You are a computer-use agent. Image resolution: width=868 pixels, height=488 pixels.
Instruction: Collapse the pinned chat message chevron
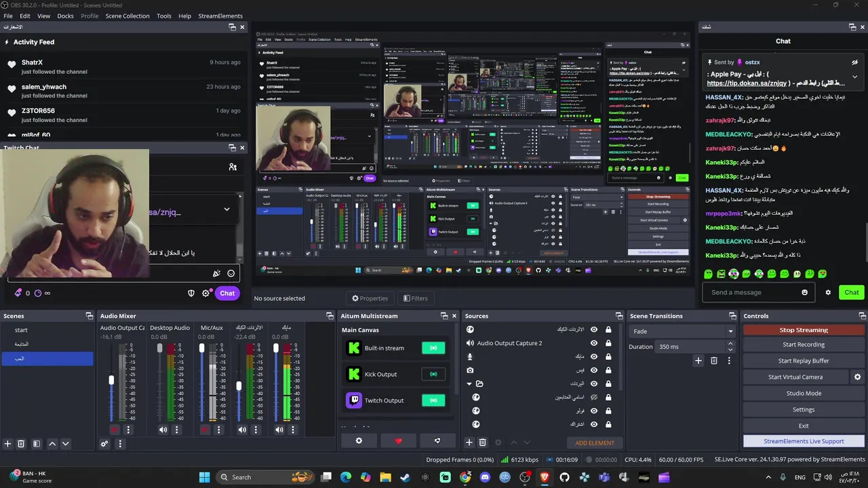(854, 77)
